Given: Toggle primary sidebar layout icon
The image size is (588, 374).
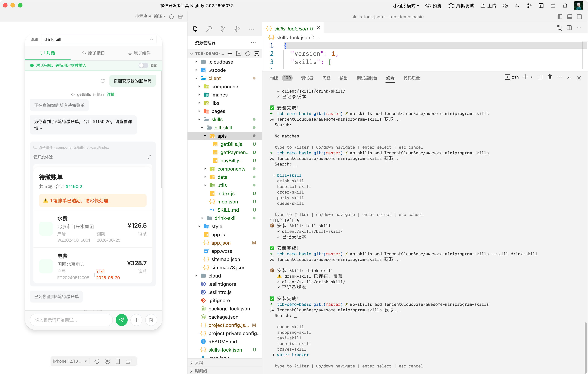Looking at the screenshot, I should click(x=560, y=17).
